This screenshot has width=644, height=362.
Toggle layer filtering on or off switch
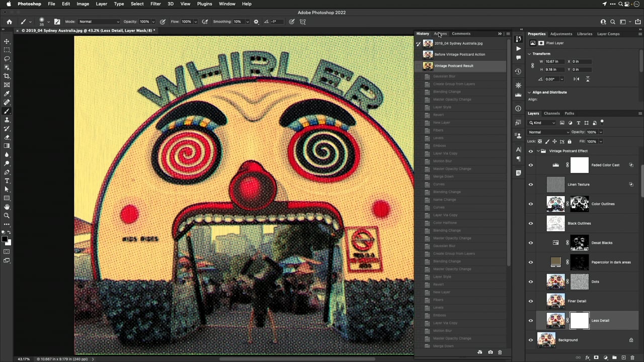point(602,122)
